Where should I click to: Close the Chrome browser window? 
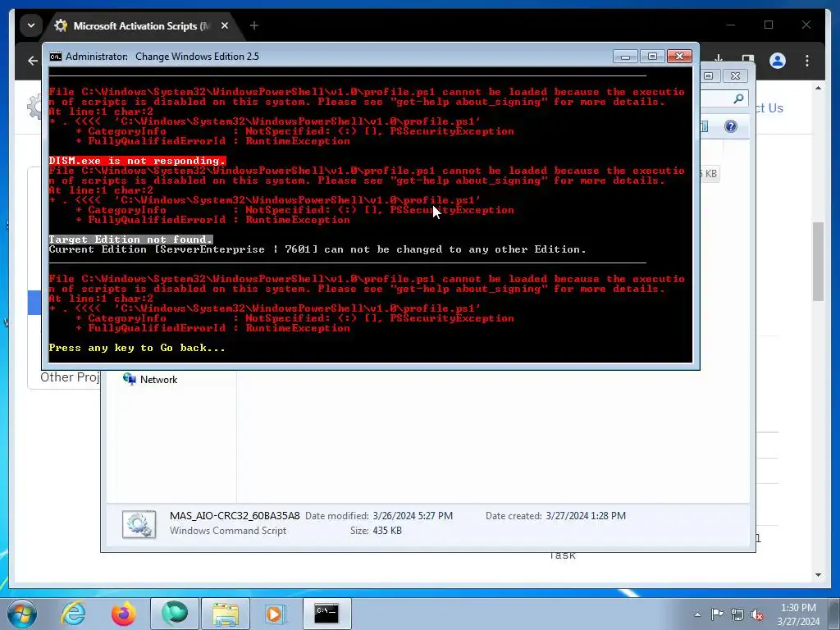pyautogui.click(x=806, y=25)
